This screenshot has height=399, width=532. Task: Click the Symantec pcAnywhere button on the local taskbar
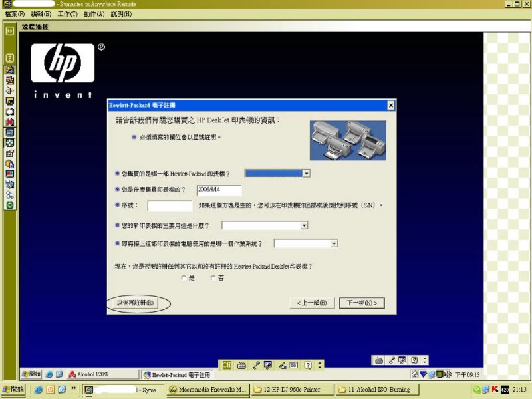[x=124, y=390]
